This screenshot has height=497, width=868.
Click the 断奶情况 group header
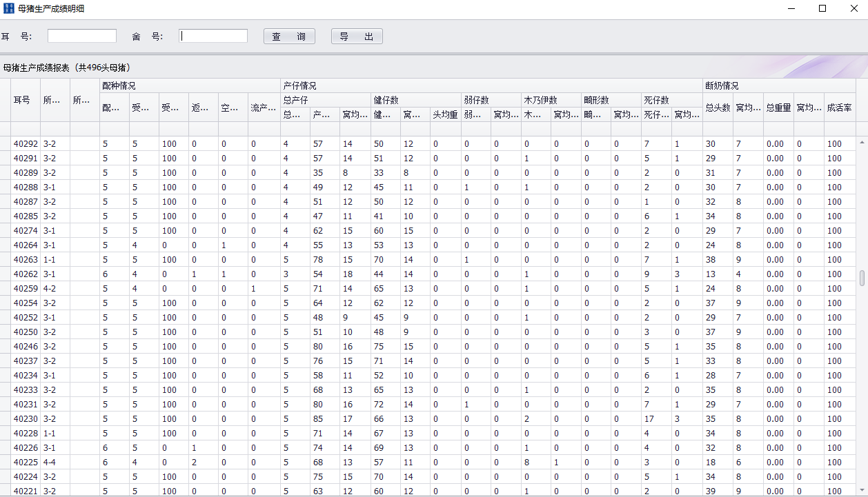click(722, 86)
